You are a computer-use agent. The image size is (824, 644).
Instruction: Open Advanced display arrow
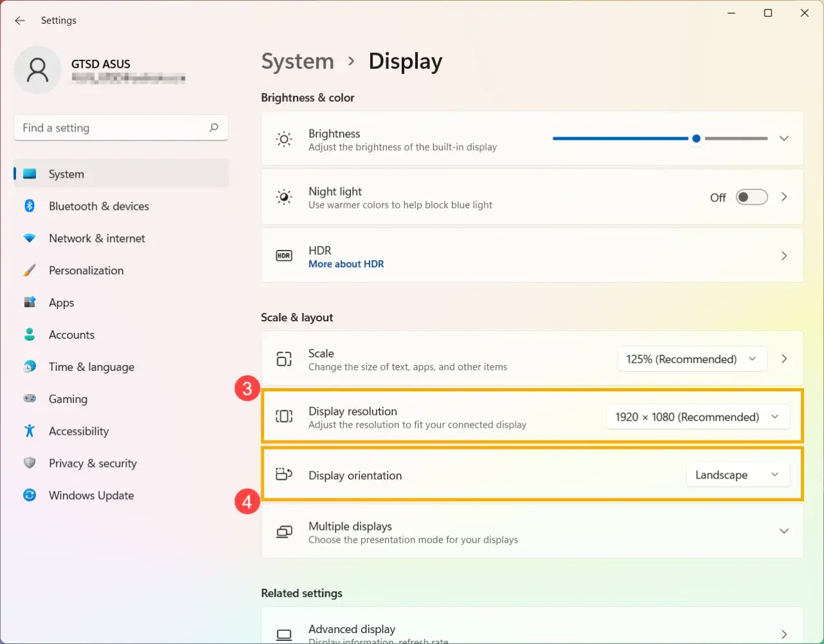[784, 634]
